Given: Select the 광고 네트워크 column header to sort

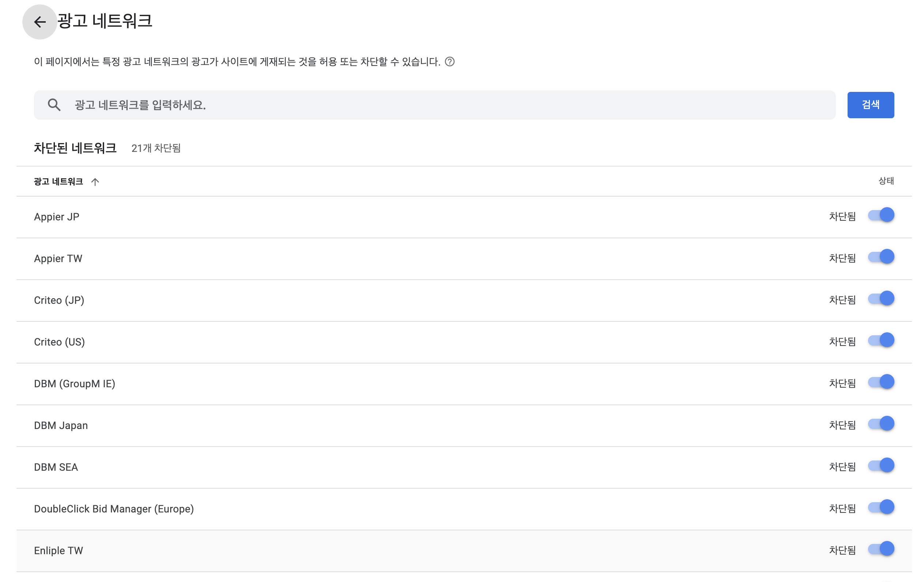Looking at the screenshot, I should click(58, 182).
